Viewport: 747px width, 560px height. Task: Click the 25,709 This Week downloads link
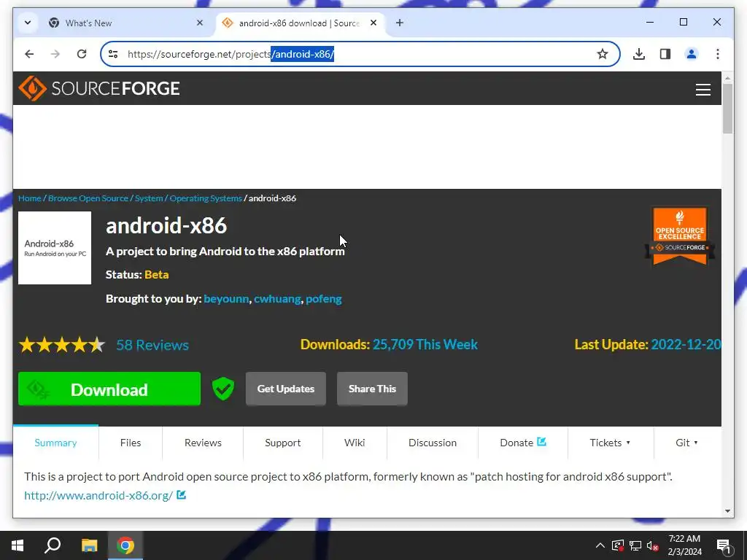pos(425,344)
